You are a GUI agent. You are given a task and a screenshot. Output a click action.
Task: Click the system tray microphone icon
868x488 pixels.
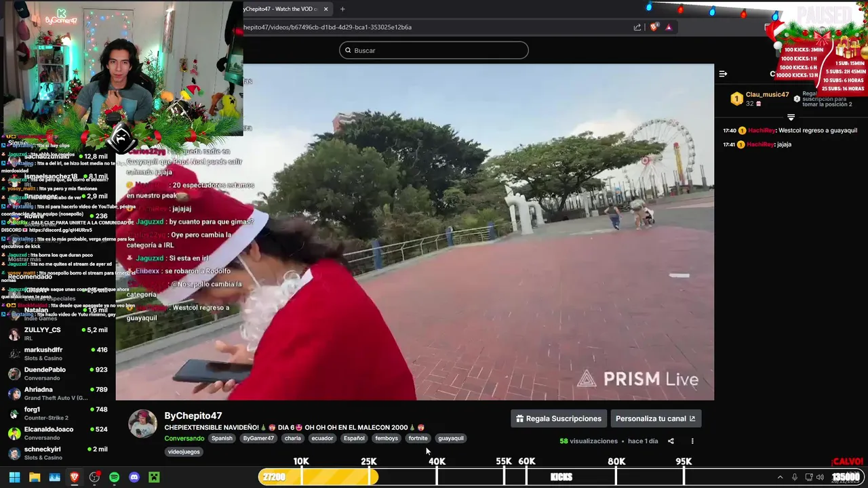pos(795,477)
